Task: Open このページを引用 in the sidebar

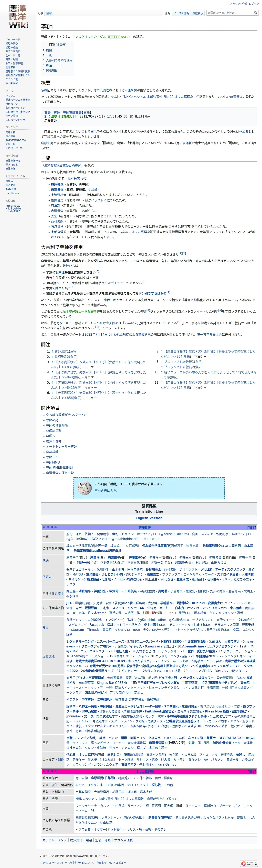Action: (x=15, y=120)
